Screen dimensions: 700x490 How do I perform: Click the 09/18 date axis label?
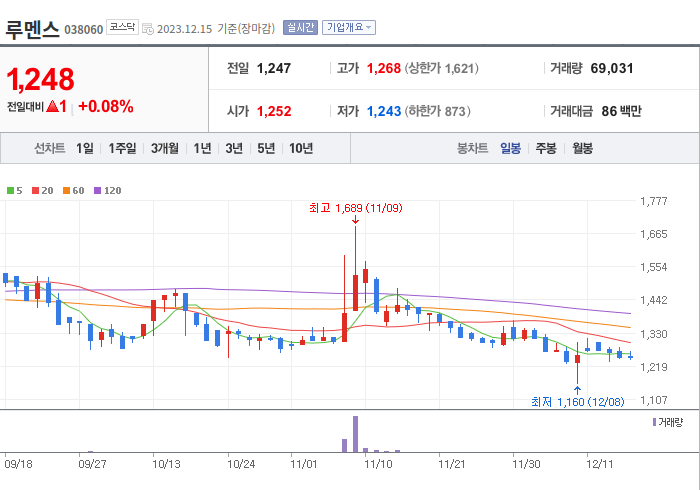coord(18,464)
